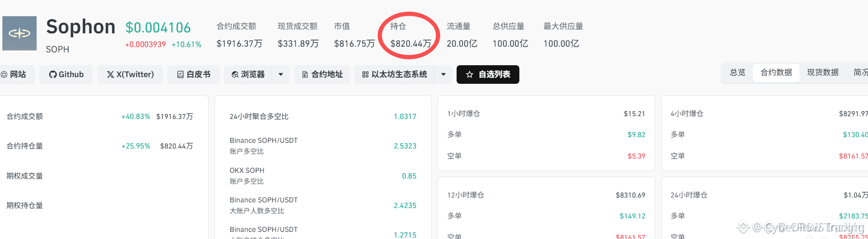Open the Github link button
Image resolution: width=868 pixels, height=239 pixels.
click(x=66, y=75)
